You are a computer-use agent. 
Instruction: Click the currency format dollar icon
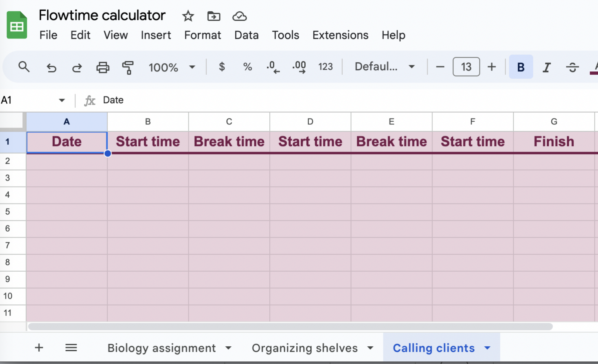[x=222, y=67]
